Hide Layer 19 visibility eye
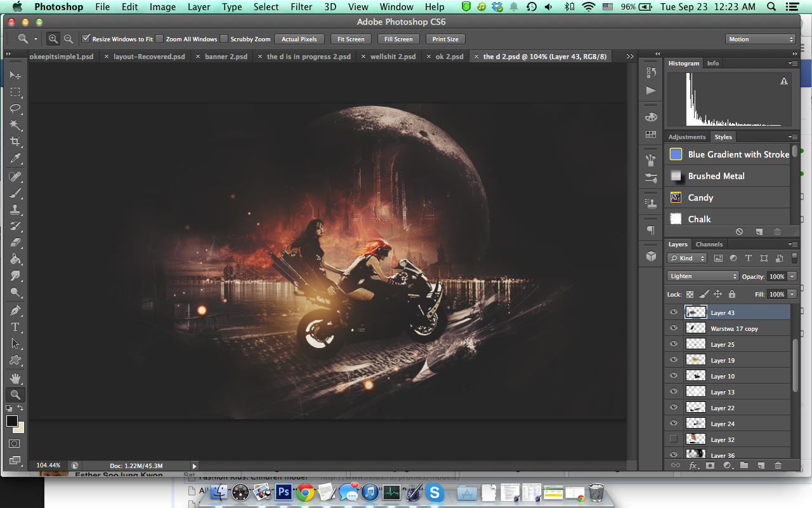This screenshot has height=508, width=812. point(674,360)
